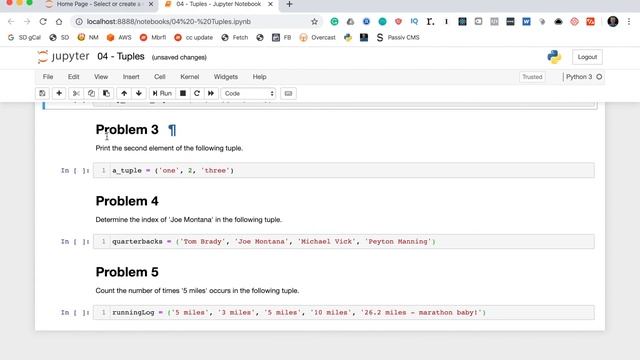The image size is (640, 360).
Task: Paste cells below icon in notebook toolbar
Action: 106,93
